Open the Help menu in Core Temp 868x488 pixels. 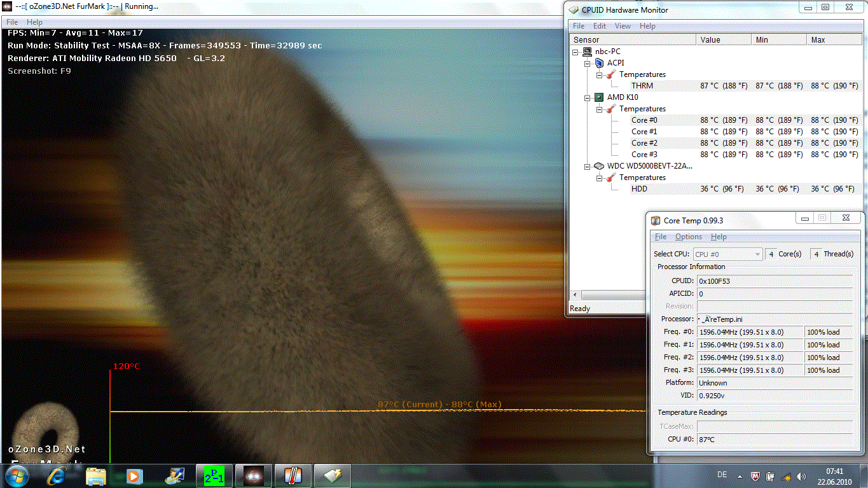(x=719, y=237)
